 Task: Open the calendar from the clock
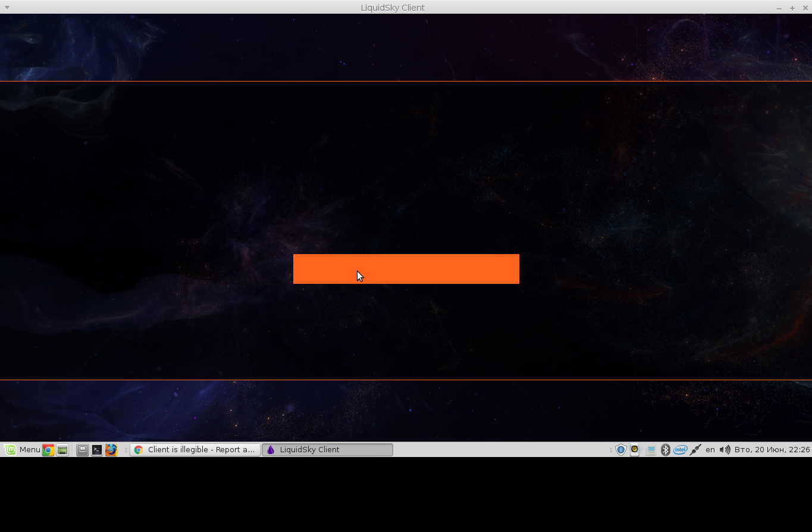772,450
